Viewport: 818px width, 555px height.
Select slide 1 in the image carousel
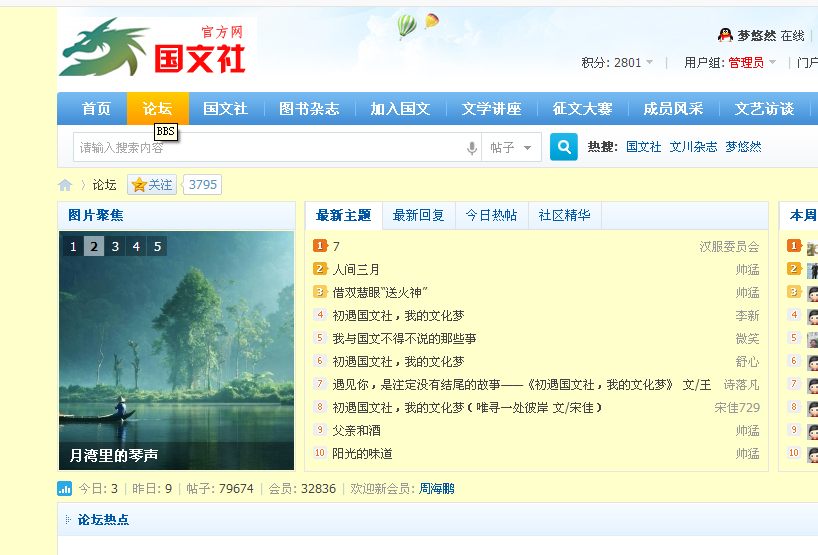click(x=73, y=246)
